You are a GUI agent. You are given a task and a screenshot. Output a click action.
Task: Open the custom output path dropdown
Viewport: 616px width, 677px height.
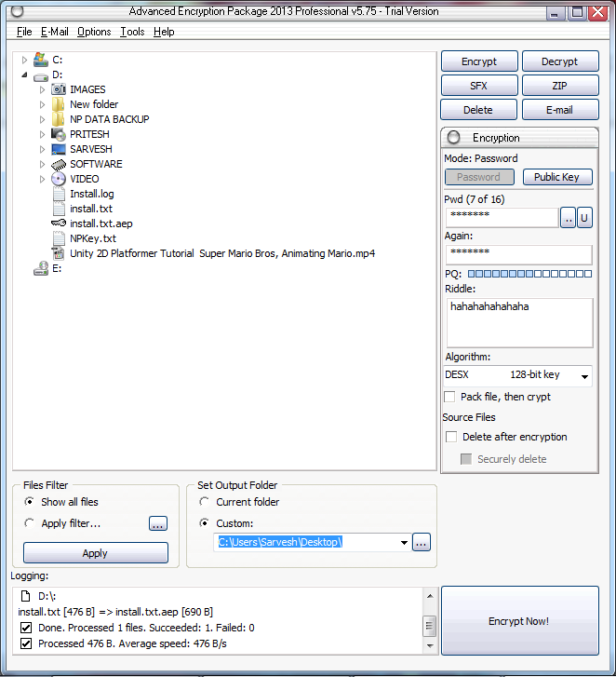pyautogui.click(x=404, y=543)
